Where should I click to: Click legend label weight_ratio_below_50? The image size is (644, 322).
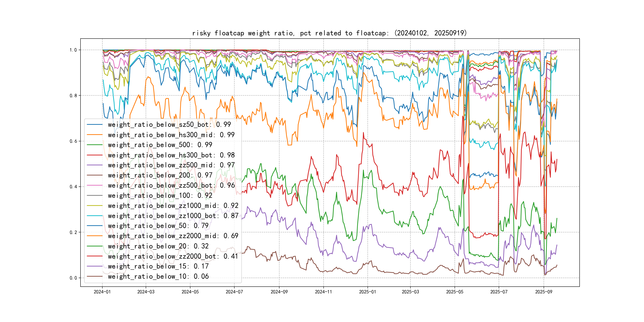coord(158,226)
